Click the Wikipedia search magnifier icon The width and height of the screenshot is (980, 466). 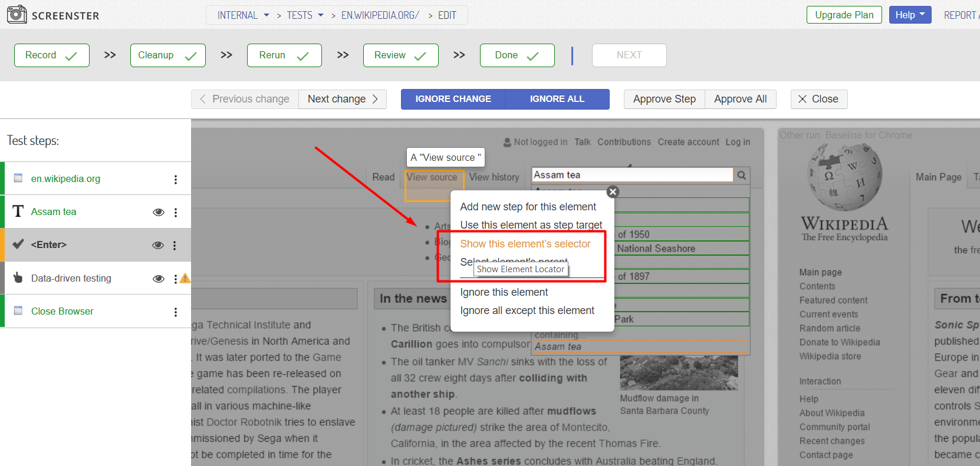(x=742, y=175)
